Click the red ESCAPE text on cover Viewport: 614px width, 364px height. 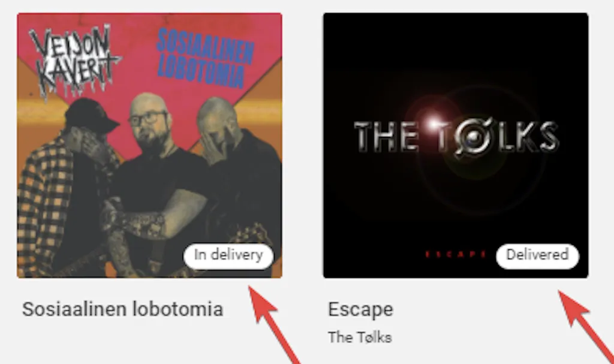pos(456,255)
